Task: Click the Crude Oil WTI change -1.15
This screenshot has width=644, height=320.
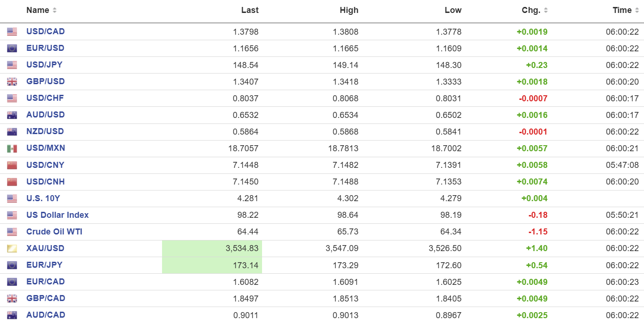Action: [538, 232]
